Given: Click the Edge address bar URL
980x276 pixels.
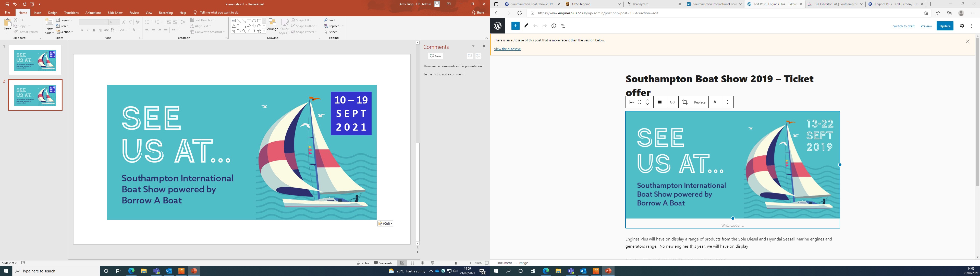Looking at the screenshot, I should (598, 13).
